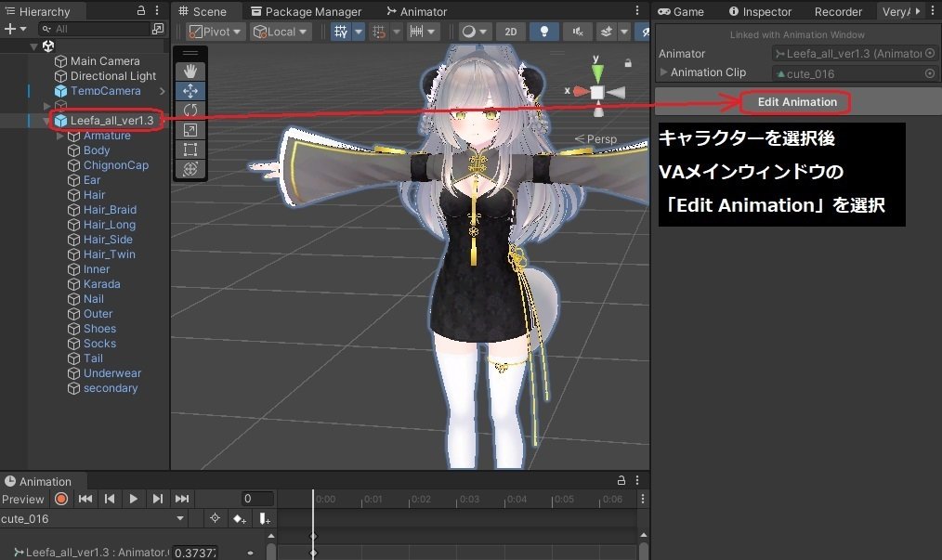Click the Hierarchy search mode icon
942x560 pixels.
158,29
